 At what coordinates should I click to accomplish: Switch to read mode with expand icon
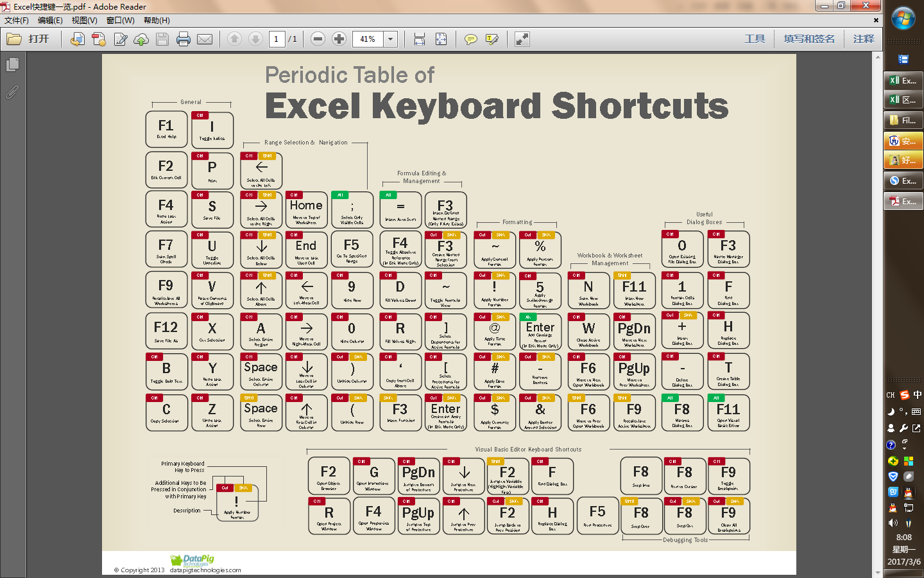click(522, 39)
